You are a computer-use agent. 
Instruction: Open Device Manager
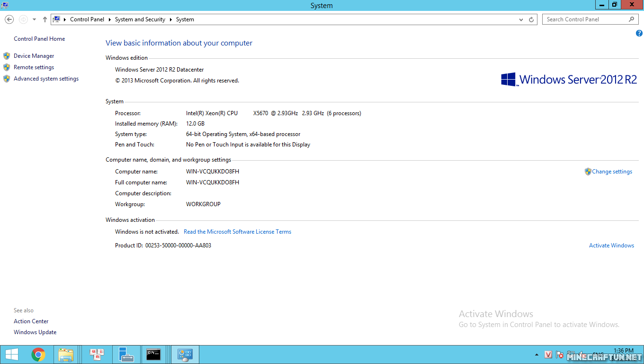tap(34, 56)
